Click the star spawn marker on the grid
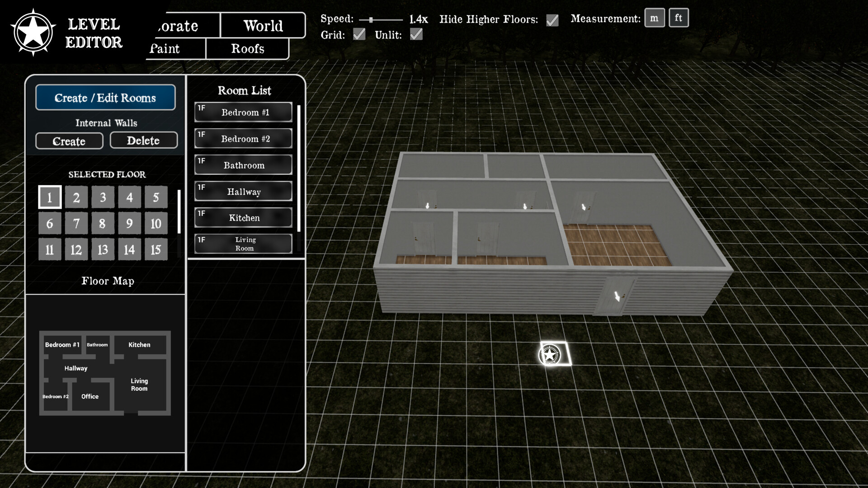Viewport: 868px width, 488px height. click(550, 355)
